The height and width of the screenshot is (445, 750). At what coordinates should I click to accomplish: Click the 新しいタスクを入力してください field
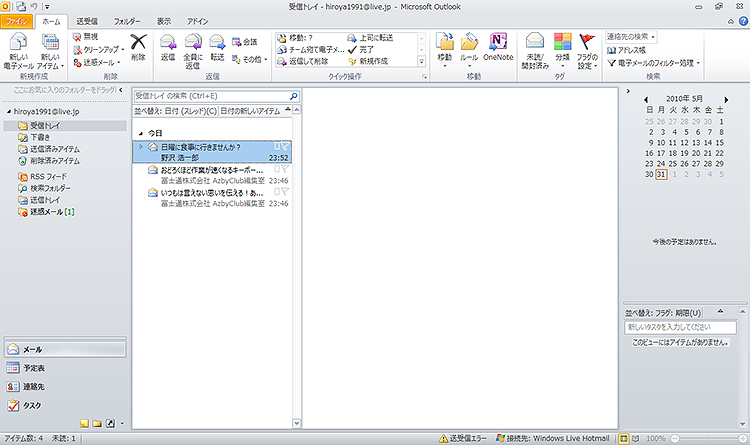tap(680, 327)
